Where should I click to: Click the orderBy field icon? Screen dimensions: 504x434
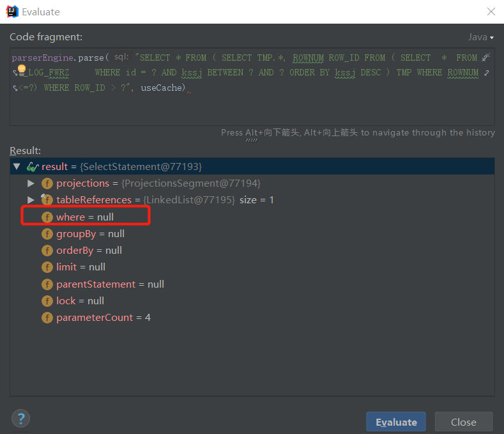(47, 251)
